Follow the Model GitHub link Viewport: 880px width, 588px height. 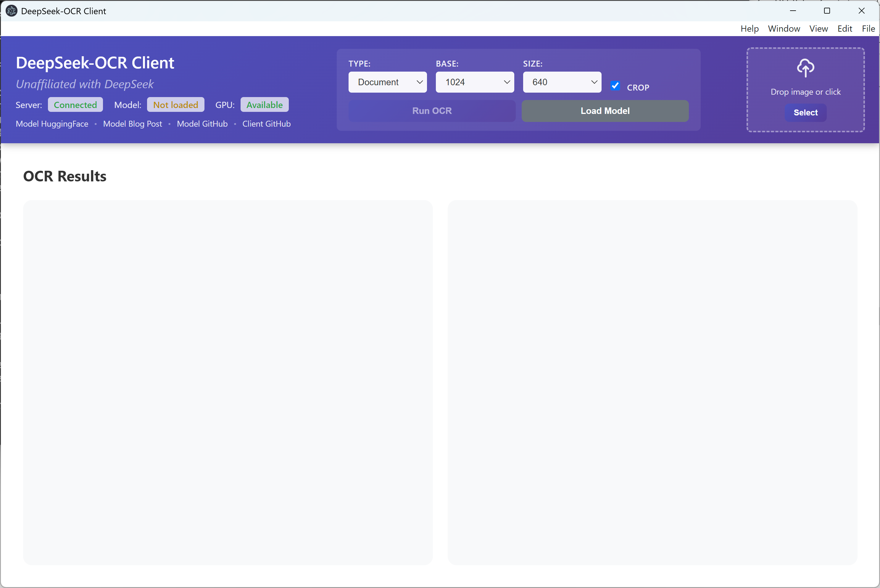pos(202,124)
